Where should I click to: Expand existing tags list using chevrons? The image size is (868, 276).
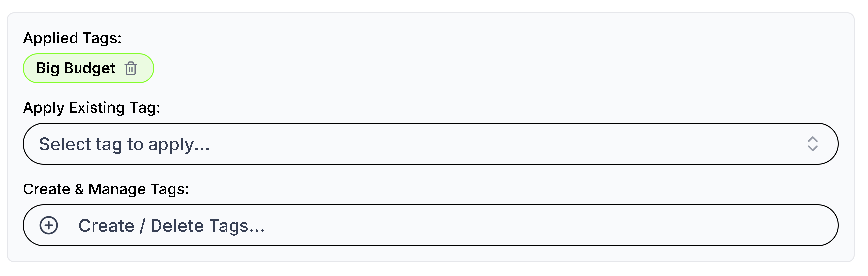[x=812, y=144]
